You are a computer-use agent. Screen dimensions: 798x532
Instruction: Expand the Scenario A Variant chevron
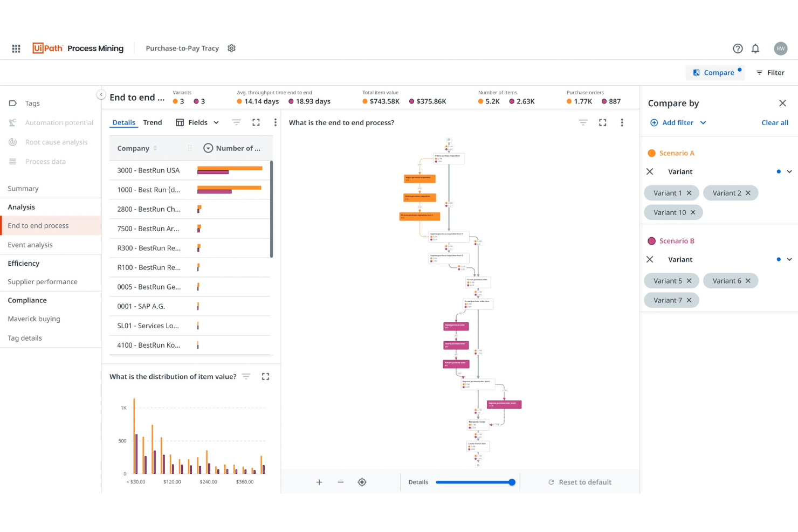click(789, 171)
